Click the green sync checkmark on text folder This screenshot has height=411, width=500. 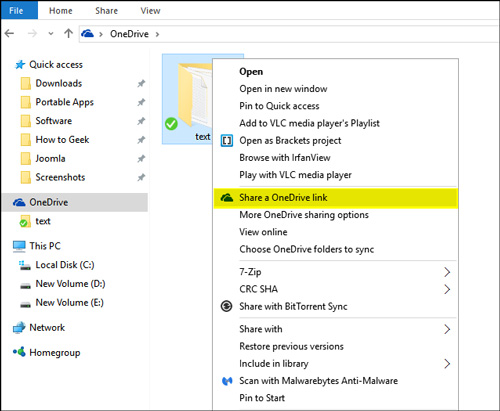[171, 124]
